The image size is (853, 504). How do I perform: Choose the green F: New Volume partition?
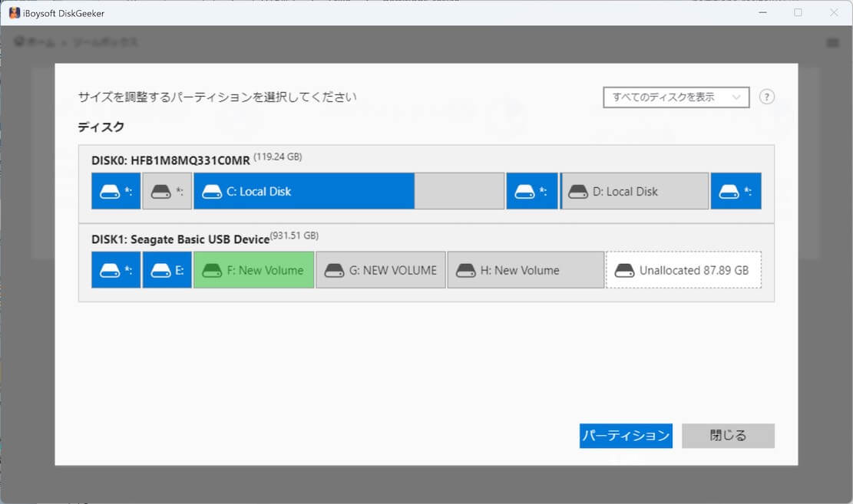coord(253,270)
